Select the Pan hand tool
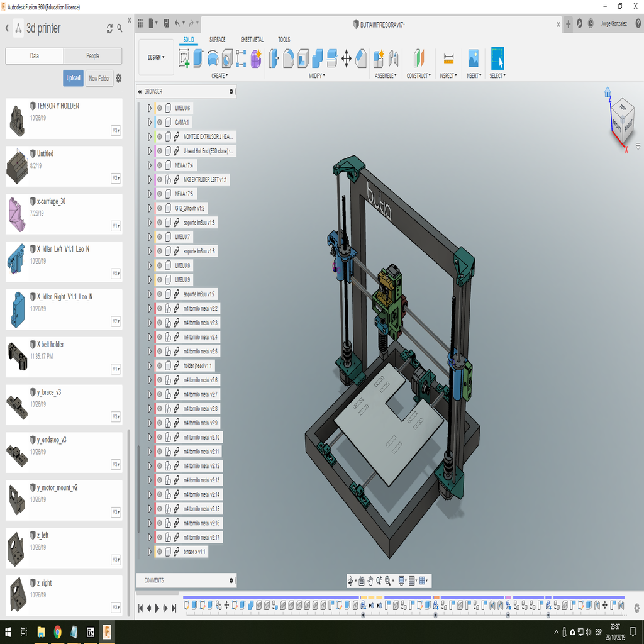644x644 pixels. 370,581
